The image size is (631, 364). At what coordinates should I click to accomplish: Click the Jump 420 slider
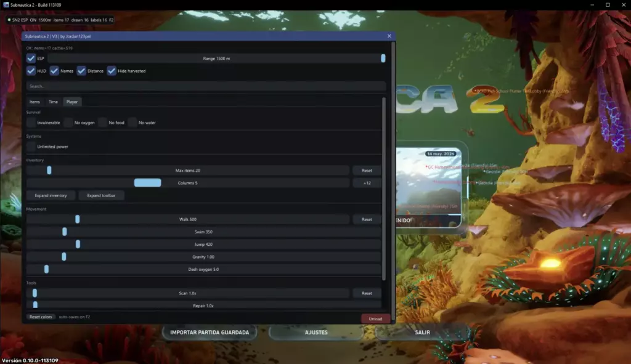pos(203,244)
